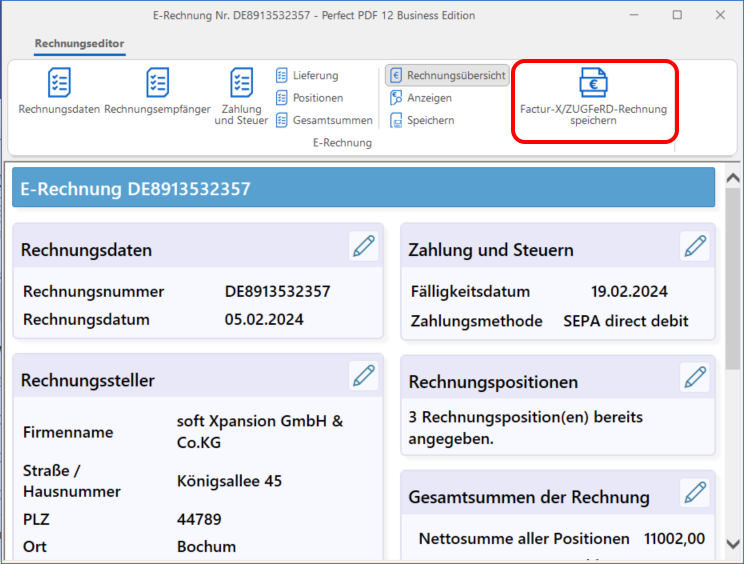Switch to the Rechnungseditor tab
This screenshot has width=744, height=564.
click(79, 44)
